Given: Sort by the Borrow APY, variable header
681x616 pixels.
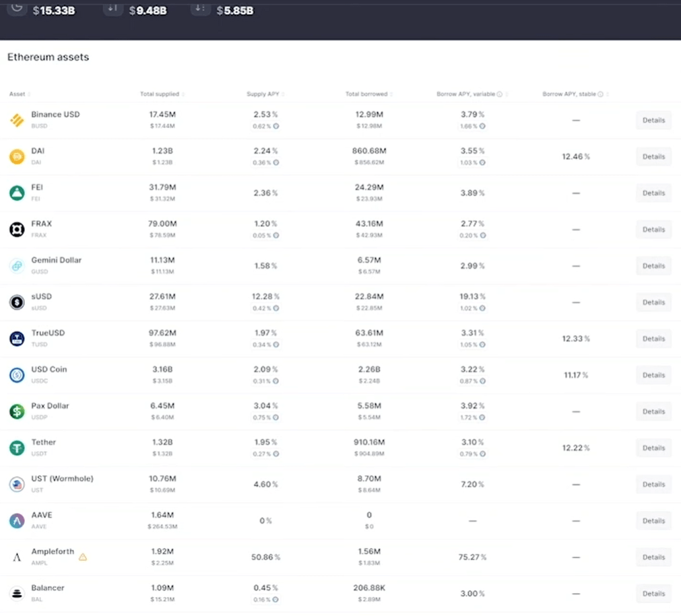Looking at the screenshot, I should point(472,94).
